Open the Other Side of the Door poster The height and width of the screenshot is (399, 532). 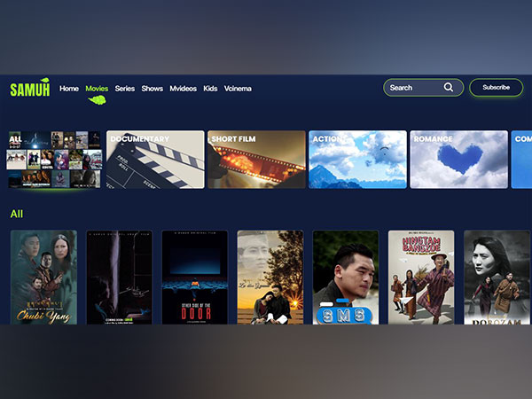pyautogui.click(x=195, y=278)
